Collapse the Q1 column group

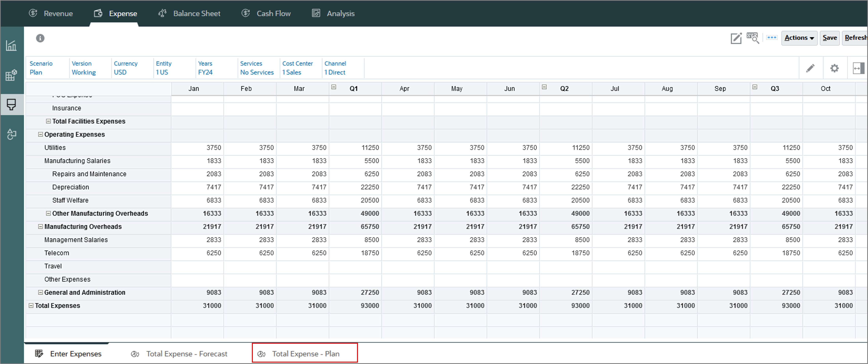(x=334, y=87)
